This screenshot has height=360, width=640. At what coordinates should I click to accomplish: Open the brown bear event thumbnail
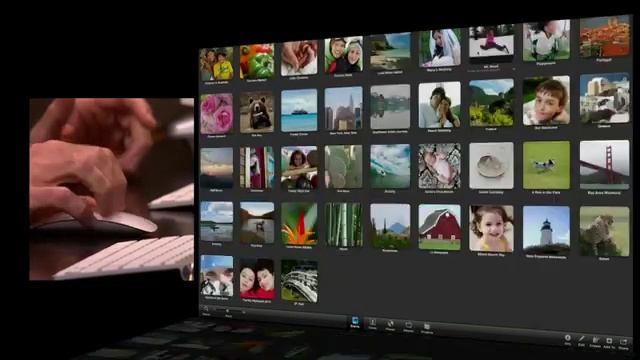257,112
